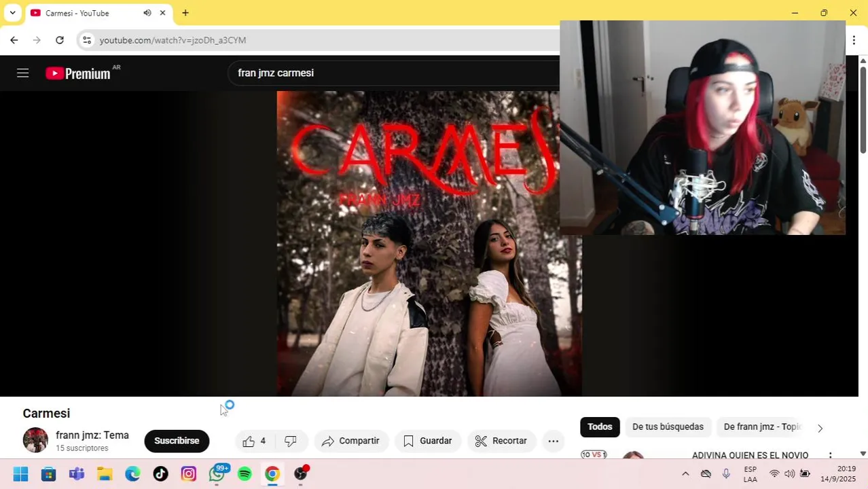Image resolution: width=868 pixels, height=489 pixels.
Task: Close the Carmesi YouTube tab
Action: coord(162,13)
